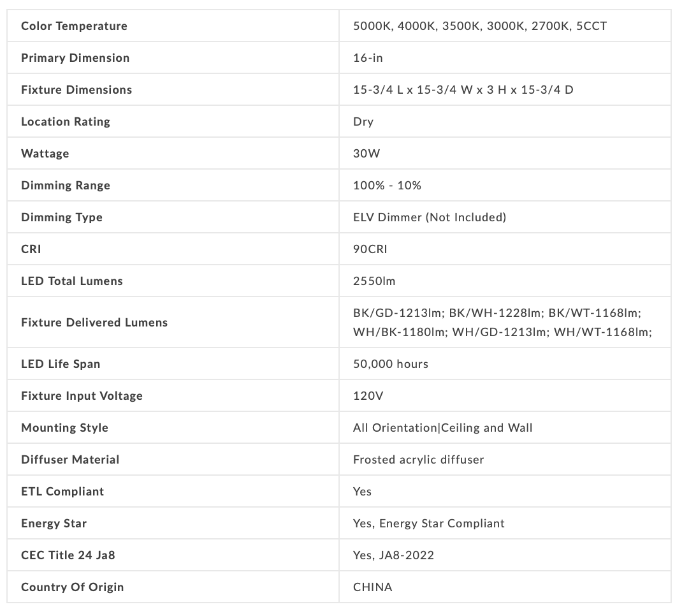Click the Fixture Dimensions value text
The height and width of the screenshot is (616, 682).
click(463, 90)
